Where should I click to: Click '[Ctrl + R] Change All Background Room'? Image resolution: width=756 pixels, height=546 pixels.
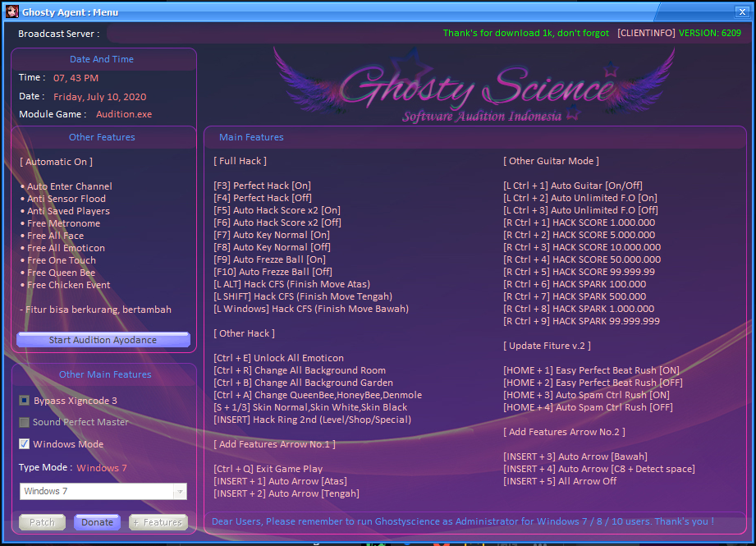[300, 370]
